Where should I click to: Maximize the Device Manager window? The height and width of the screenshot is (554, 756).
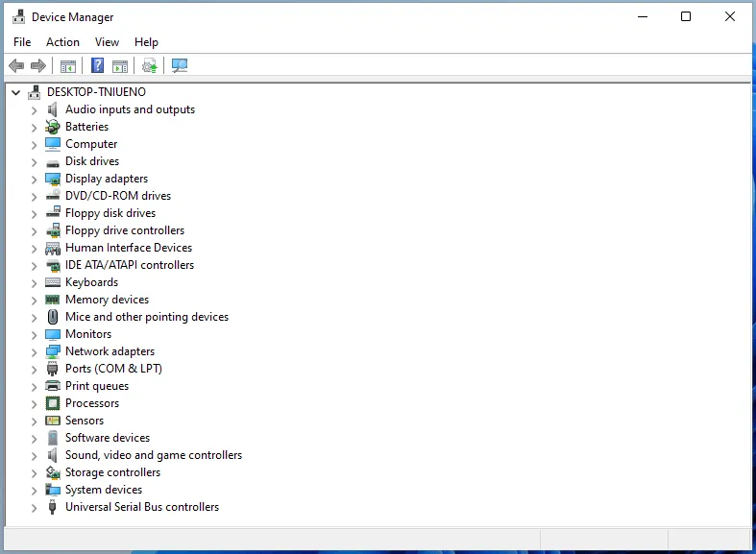686,16
